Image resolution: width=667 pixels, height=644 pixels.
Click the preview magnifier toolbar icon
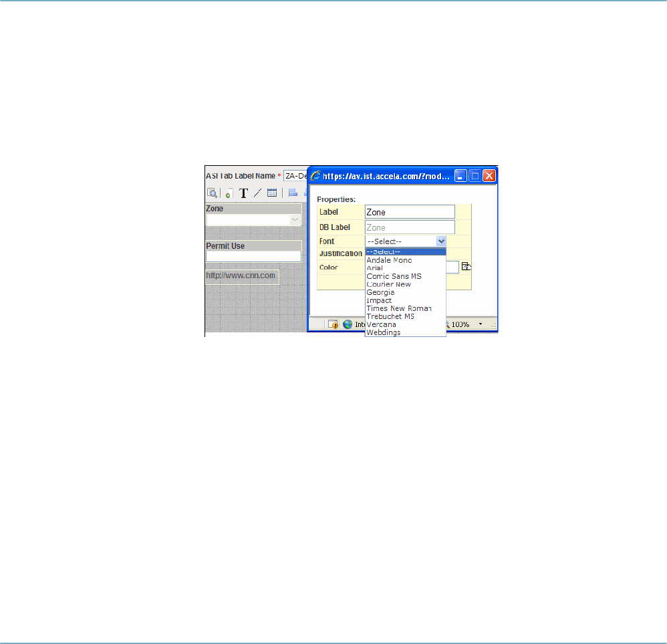pos(212,193)
